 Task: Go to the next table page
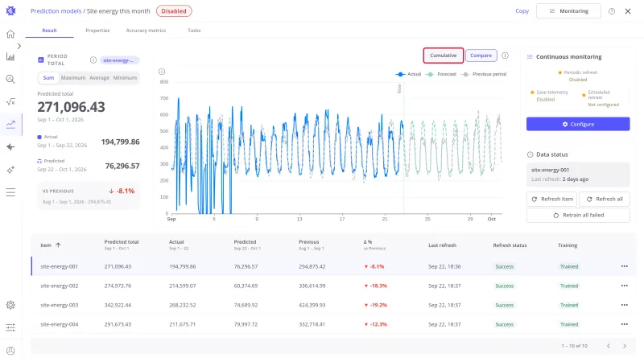tap(625, 346)
